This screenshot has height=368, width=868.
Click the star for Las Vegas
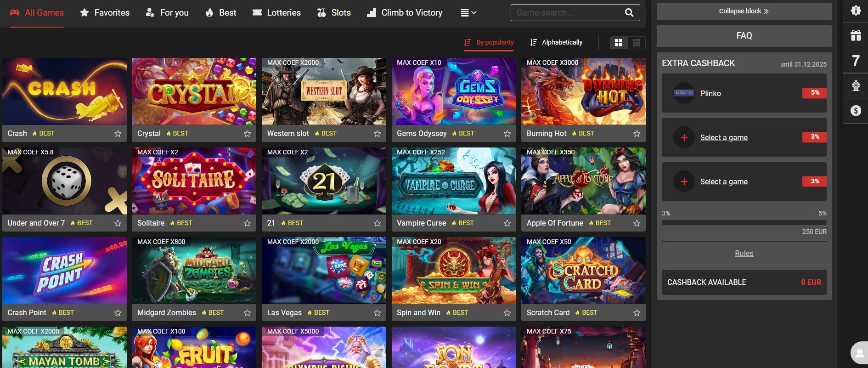pyautogui.click(x=377, y=313)
